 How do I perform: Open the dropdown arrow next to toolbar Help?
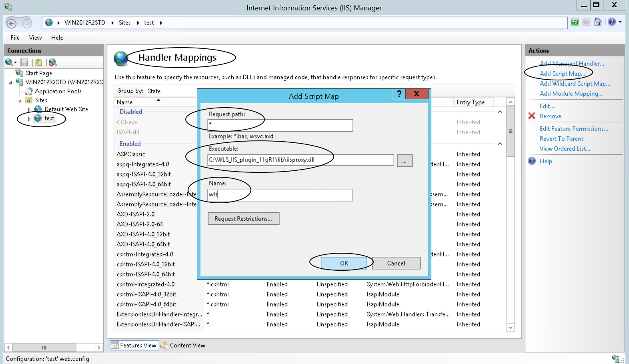click(x=620, y=22)
